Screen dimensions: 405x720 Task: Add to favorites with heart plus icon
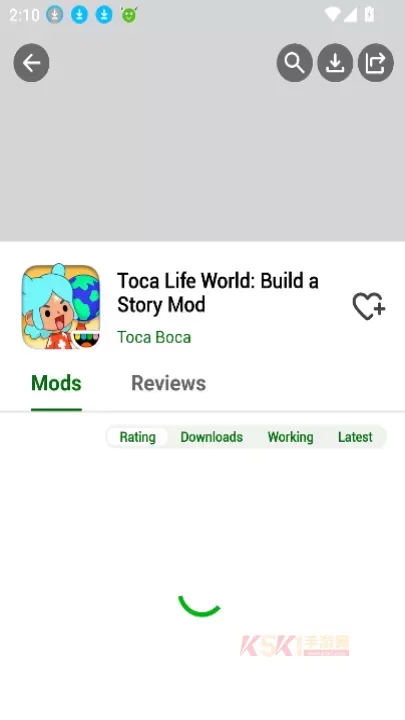[369, 306]
